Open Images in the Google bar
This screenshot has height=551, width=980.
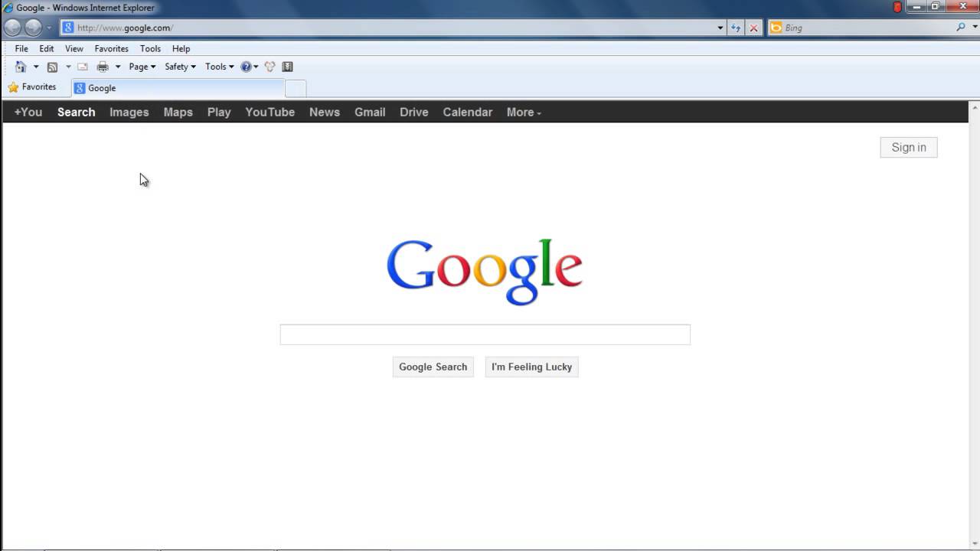tap(129, 112)
